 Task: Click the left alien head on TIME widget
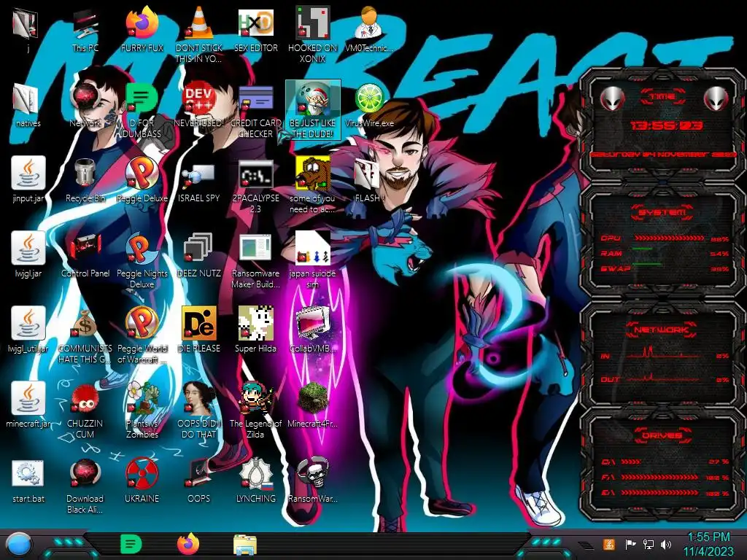click(613, 99)
